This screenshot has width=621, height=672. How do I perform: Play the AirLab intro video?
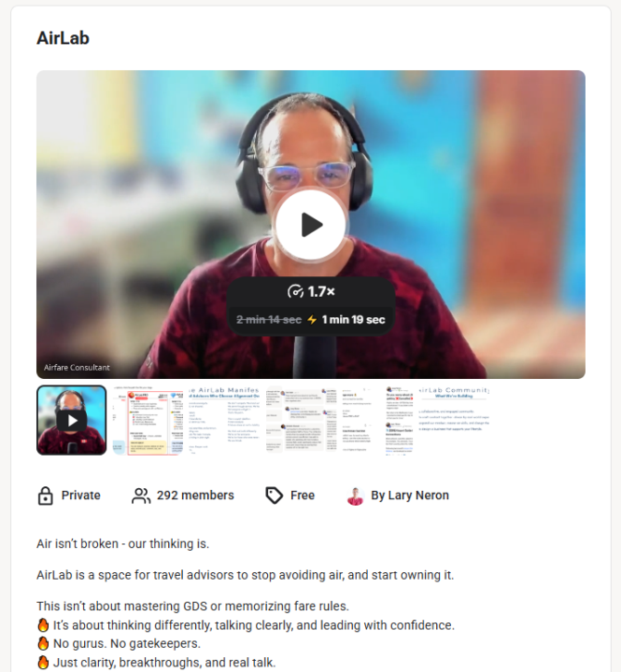[x=310, y=225]
